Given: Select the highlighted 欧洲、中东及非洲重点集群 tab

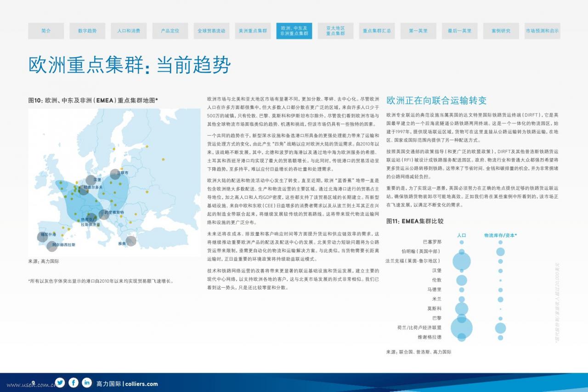Looking at the screenshot, I should point(294,31).
